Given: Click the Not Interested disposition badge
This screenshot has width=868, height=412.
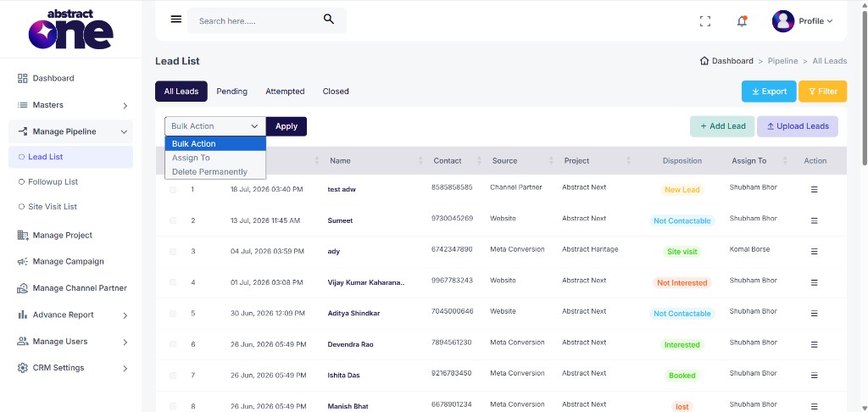Looking at the screenshot, I should [x=682, y=282].
